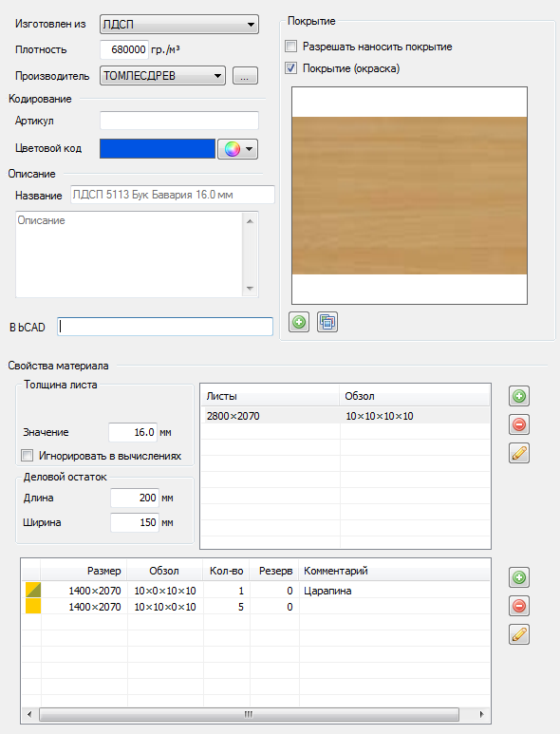Edit the selected 2800×2070 sheet entry
The height and width of the screenshot is (734, 560).
click(519, 453)
